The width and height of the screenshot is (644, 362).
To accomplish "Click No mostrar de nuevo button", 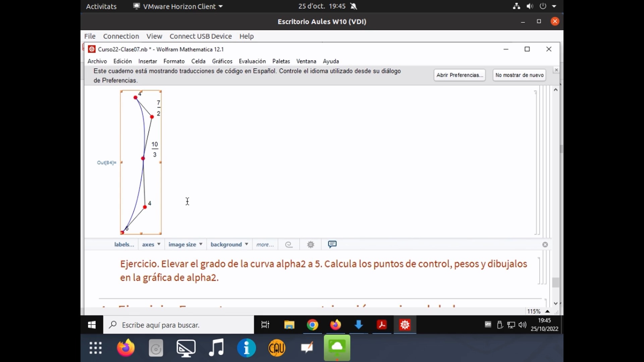I will pyautogui.click(x=519, y=75).
